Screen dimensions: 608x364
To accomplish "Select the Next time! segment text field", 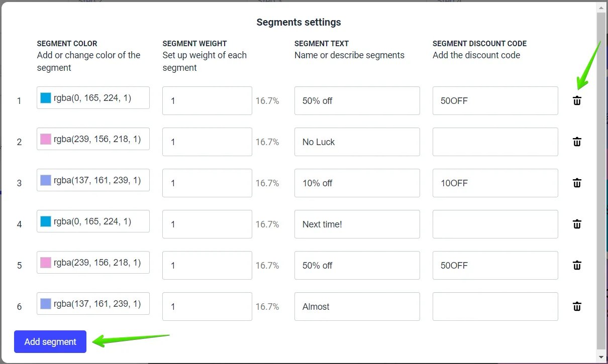I will pos(357,224).
